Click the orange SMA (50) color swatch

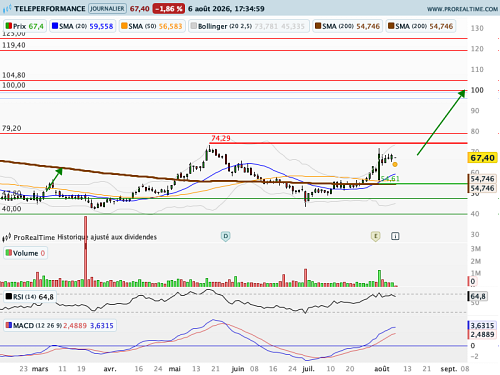124,26
